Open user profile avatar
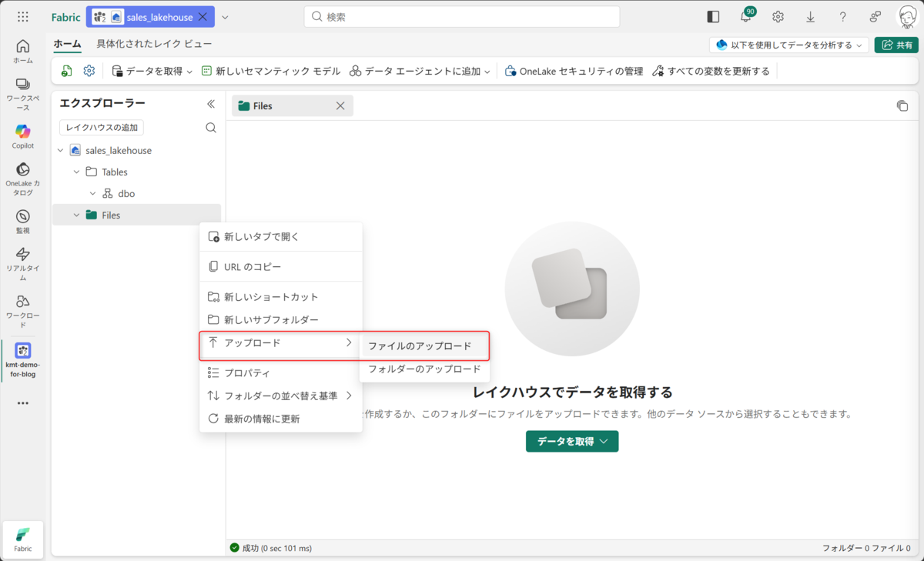This screenshot has height=561, width=924. click(x=907, y=17)
